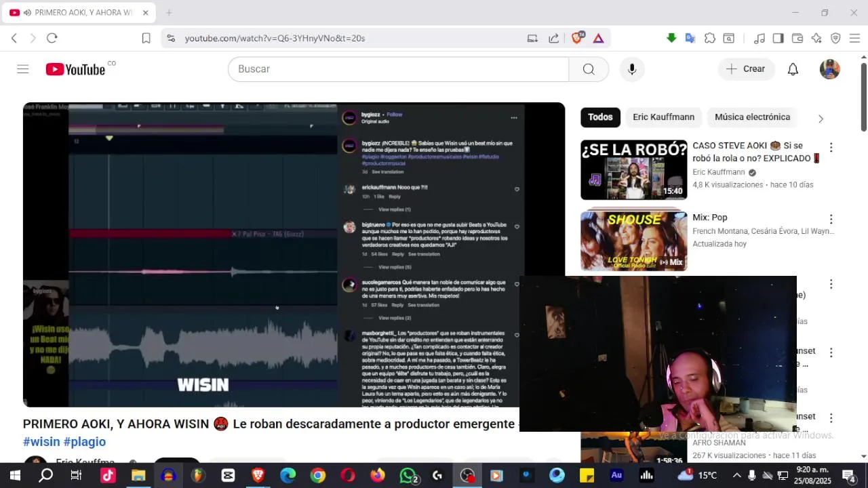Open the #wisin hashtag link
The image size is (868, 488).
click(41, 442)
